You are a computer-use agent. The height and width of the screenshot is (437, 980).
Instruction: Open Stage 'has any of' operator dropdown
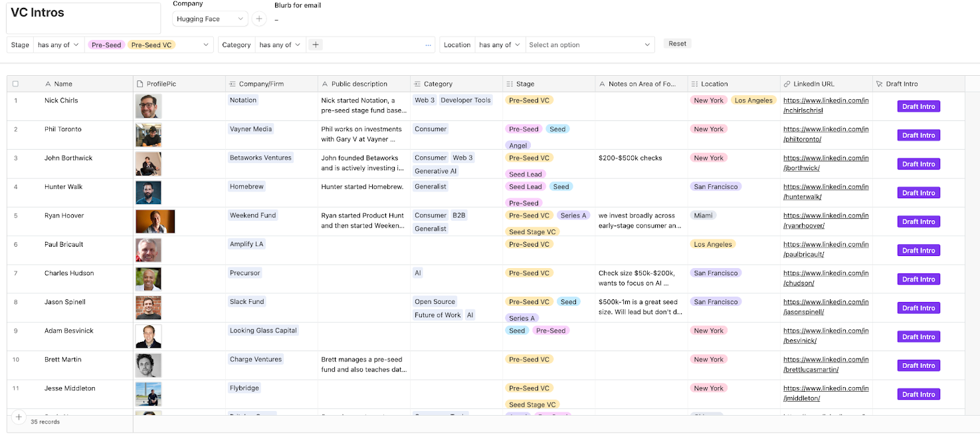pos(58,45)
